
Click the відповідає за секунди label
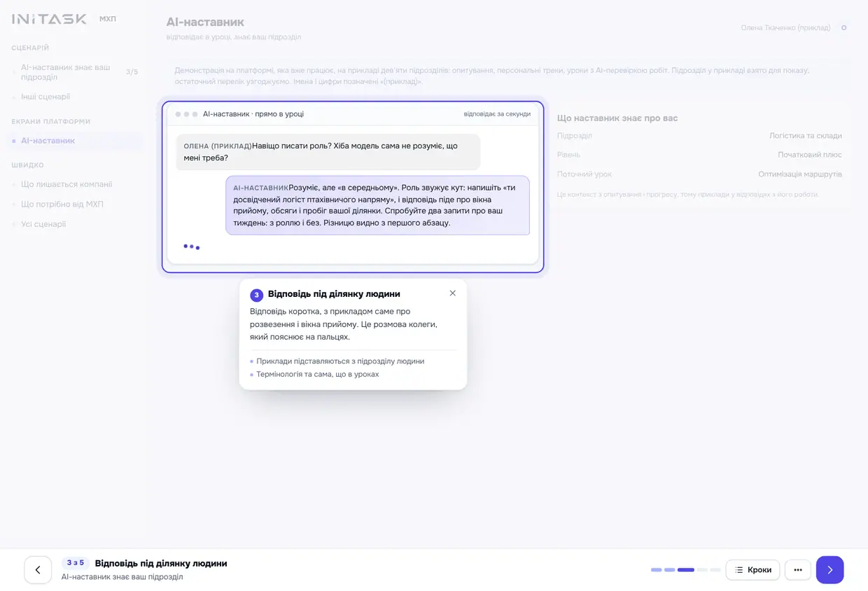click(497, 114)
